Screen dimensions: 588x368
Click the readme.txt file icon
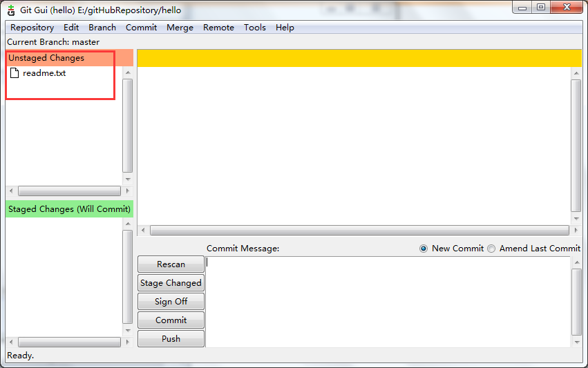click(15, 72)
